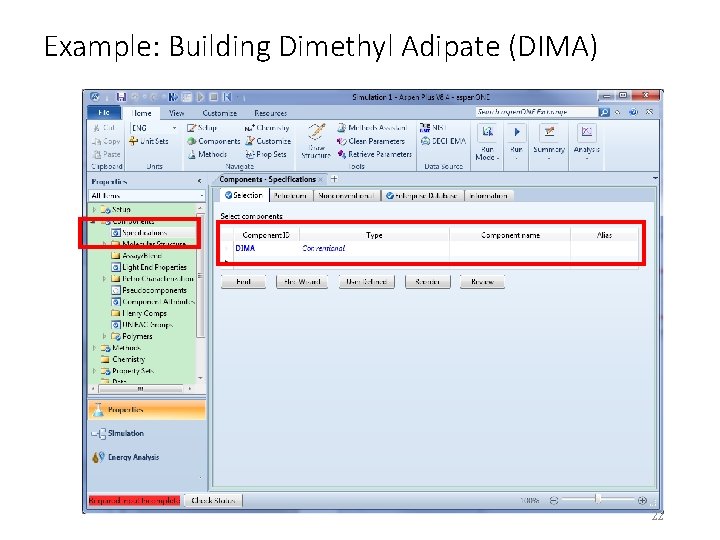
Task: Switch to the Energy Analysis environment
Action: coord(146,457)
